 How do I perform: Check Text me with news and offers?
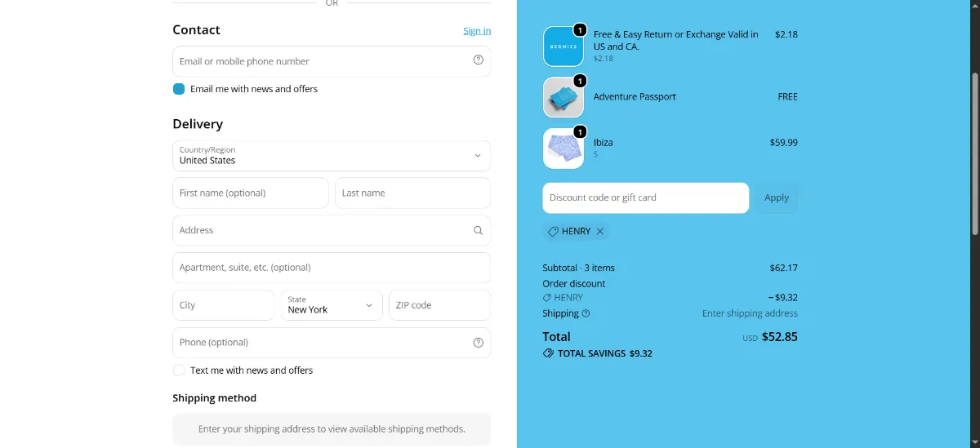(x=179, y=370)
